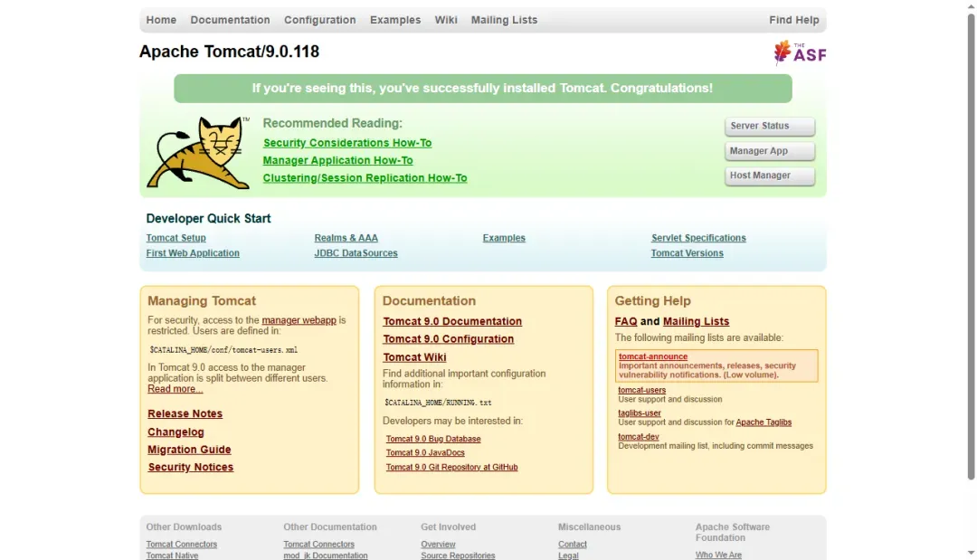
Task: Open the tomcat-dev mailing list link
Action: (x=638, y=437)
